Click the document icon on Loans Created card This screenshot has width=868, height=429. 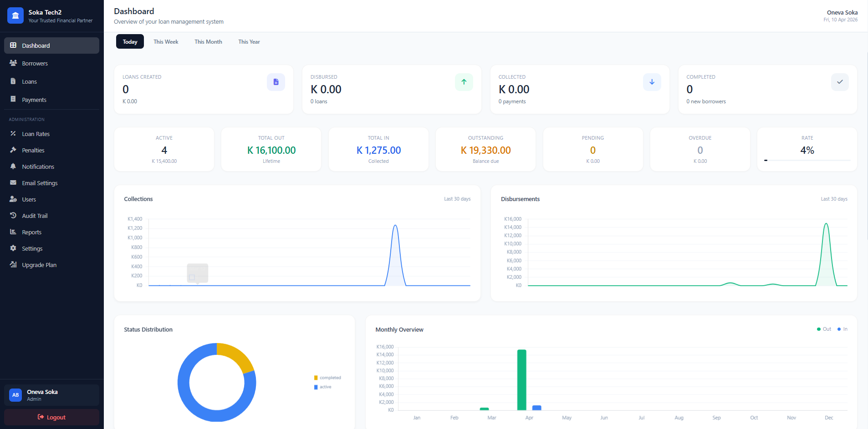point(276,82)
